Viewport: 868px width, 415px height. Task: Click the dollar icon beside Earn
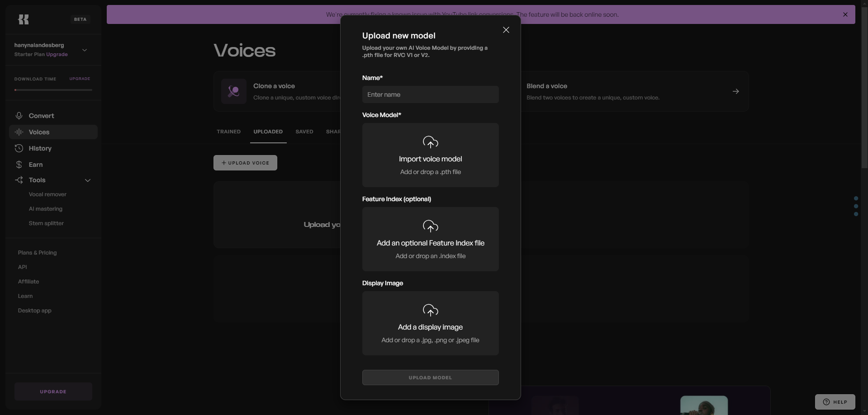[19, 165]
